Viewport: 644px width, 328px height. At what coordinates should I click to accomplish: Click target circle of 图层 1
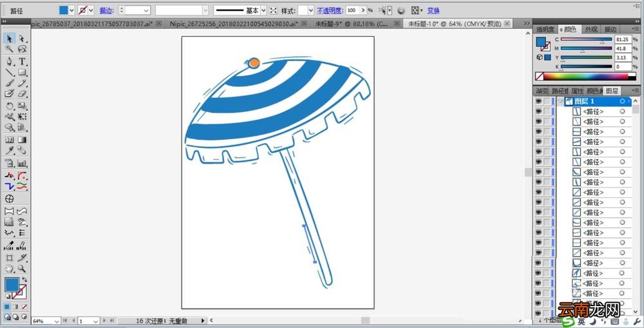click(623, 101)
